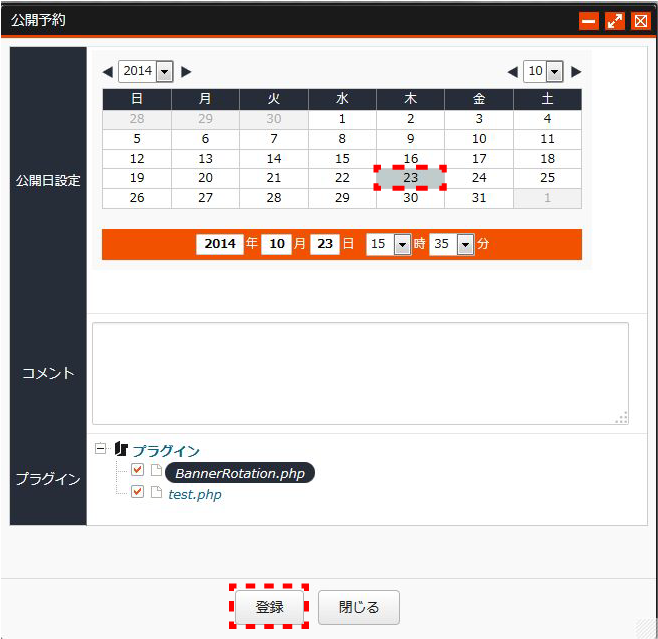658x639 pixels.
Task: Open the minute 35 dropdown
Action: (452, 244)
